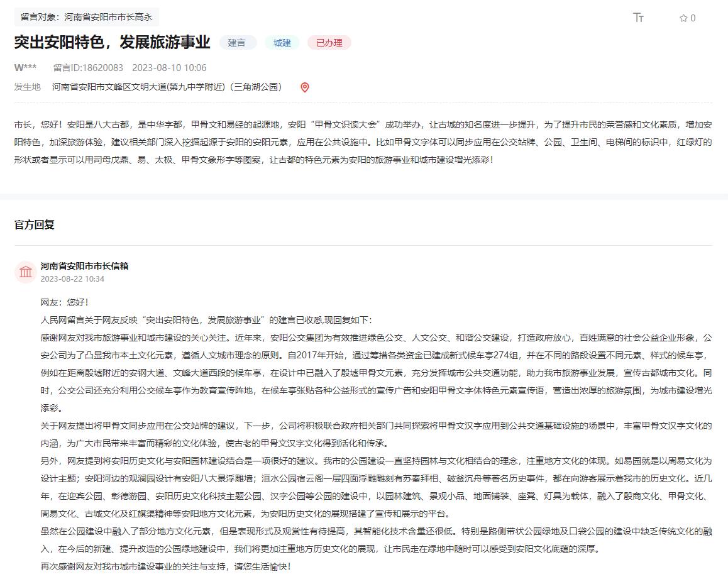Open the red map pin location icon
Screen dimensions: 728x584
[x=305, y=87]
